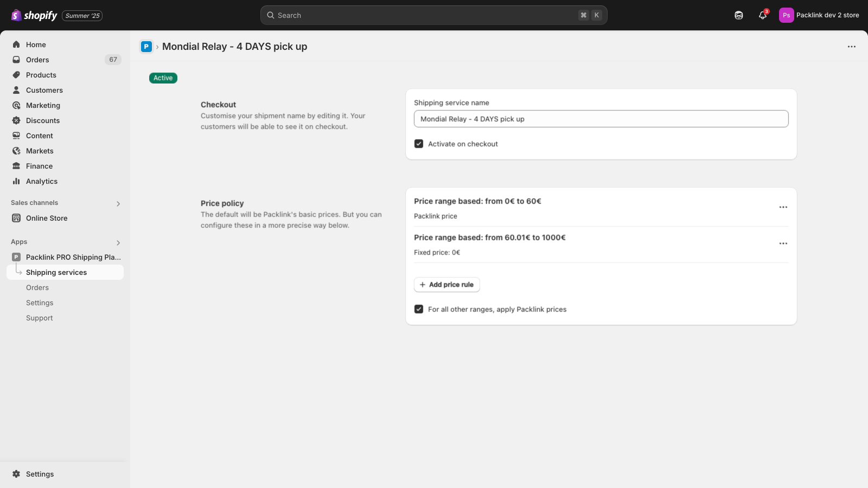This screenshot has width=868, height=488.
Task: Open the Packlink dev 2 store account menu
Action: pyautogui.click(x=819, y=15)
